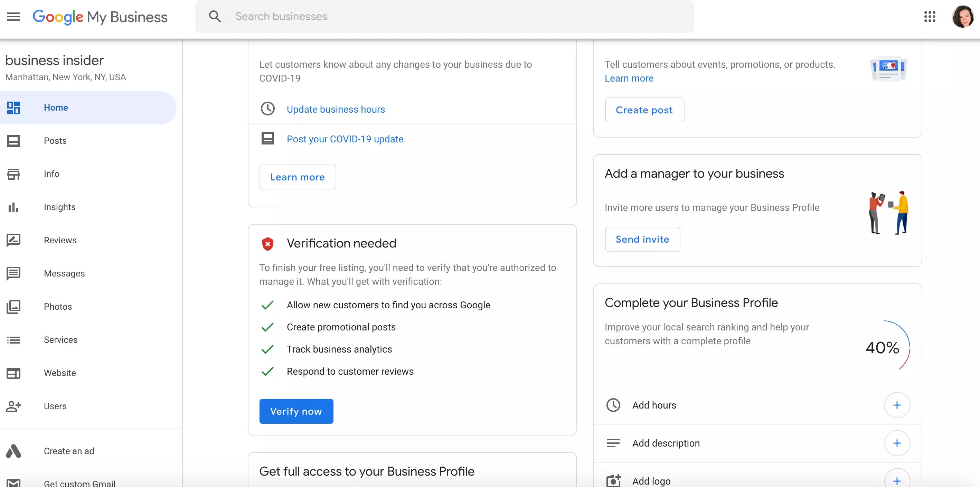Click the 'Track business analytics' line
This screenshot has width=980, height=487.
(339, 349)
